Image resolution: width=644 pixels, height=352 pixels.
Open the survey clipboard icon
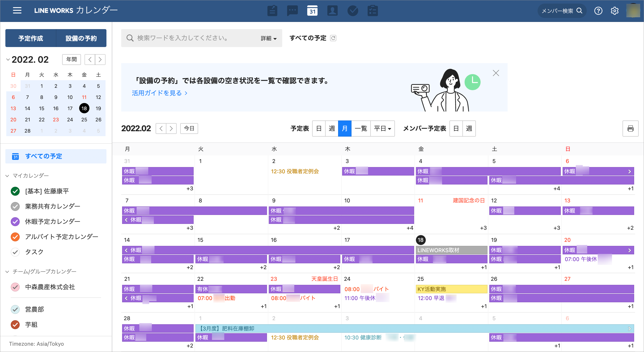tap(373, 11)
